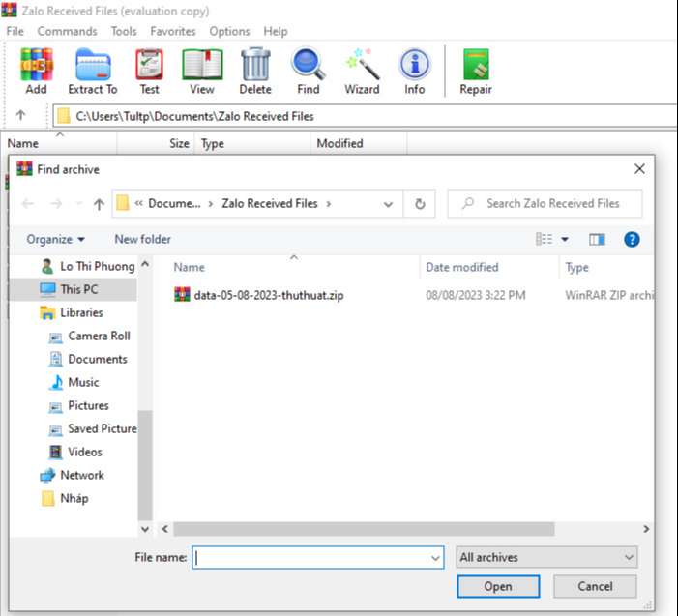
Task: Open Saved Pictures library
Action: pyautogui.click(x=93, y=428)
